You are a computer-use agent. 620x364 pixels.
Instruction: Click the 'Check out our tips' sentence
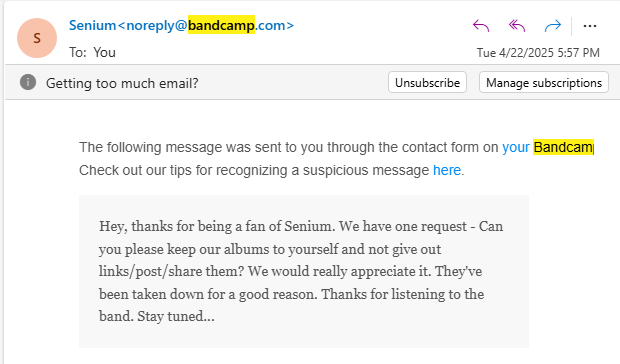tap(272, 170)
